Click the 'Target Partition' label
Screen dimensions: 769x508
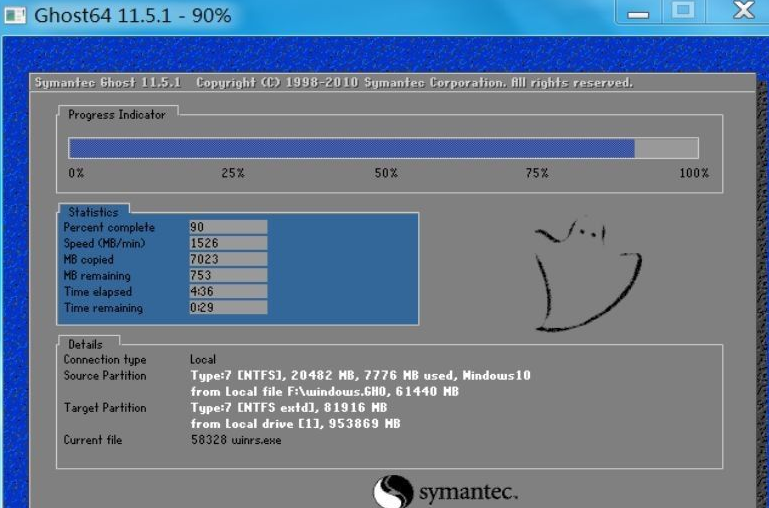point(105,408)
